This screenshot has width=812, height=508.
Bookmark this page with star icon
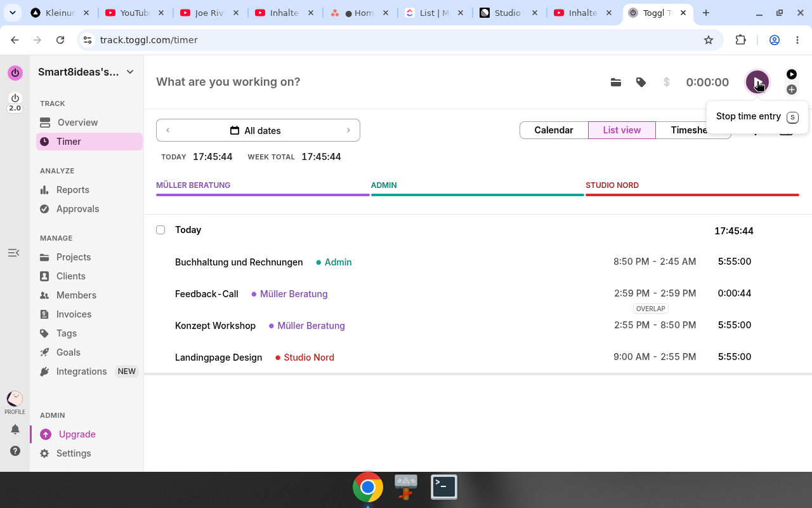click(x=709, y=40)
